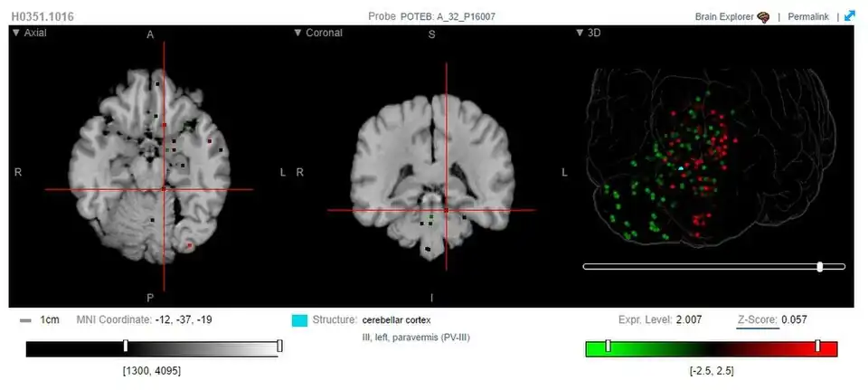Click the Brain Explorer text link
The height and width of the screenshot is (390, 868).
[724, 16]
